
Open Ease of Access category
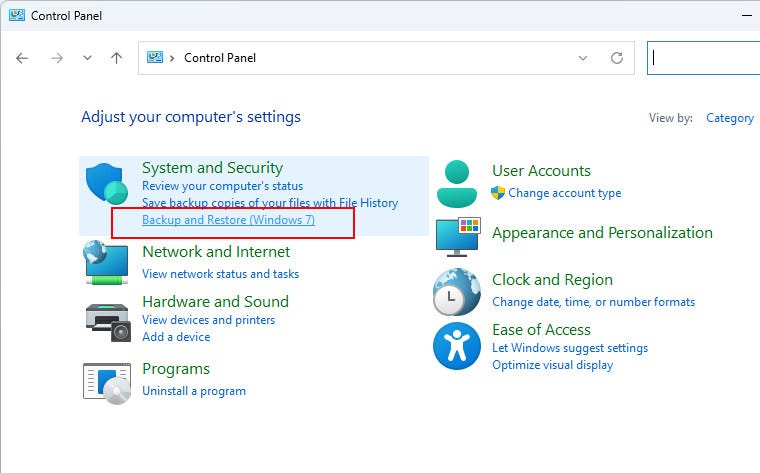(541, 330)
